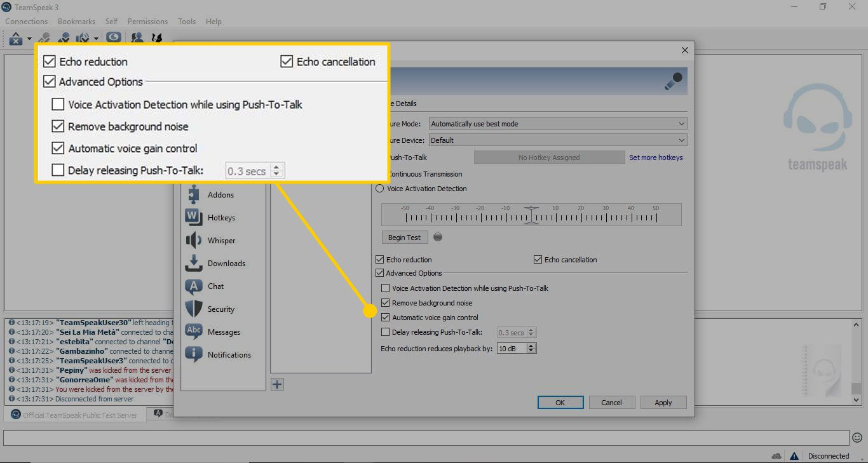This screenshot has height=463, width=868.
Task: Enable Voice Activation Detection while using Push-To-Talk
Action: (x=385, y=288)
